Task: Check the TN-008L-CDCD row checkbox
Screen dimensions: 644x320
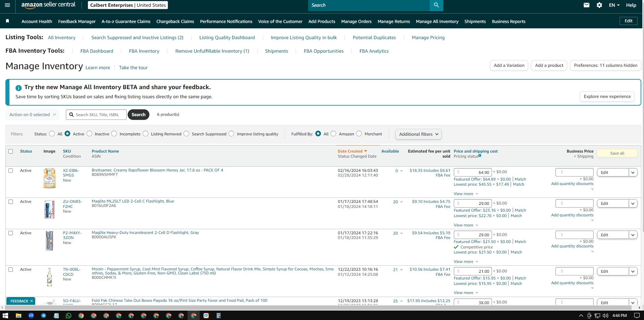Action: coord(11,269)
